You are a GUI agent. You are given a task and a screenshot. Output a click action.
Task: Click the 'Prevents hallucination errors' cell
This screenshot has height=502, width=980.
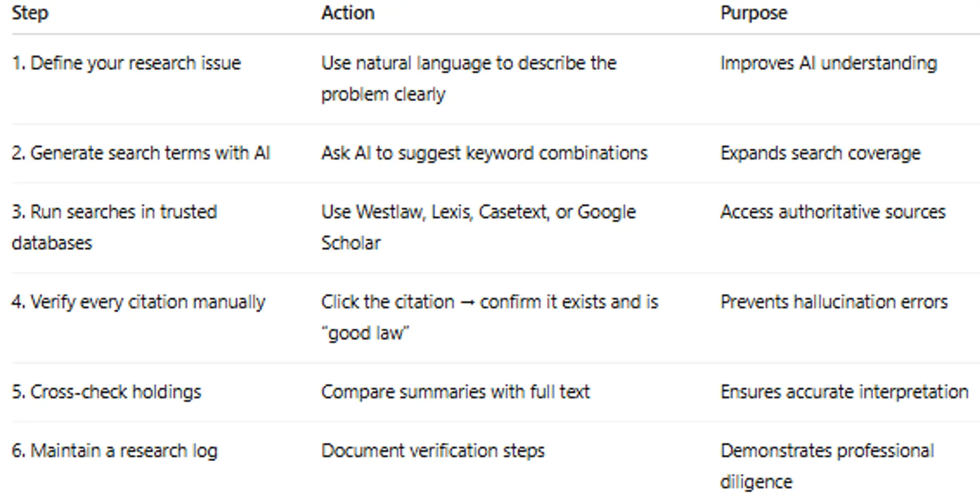[834, 302]
